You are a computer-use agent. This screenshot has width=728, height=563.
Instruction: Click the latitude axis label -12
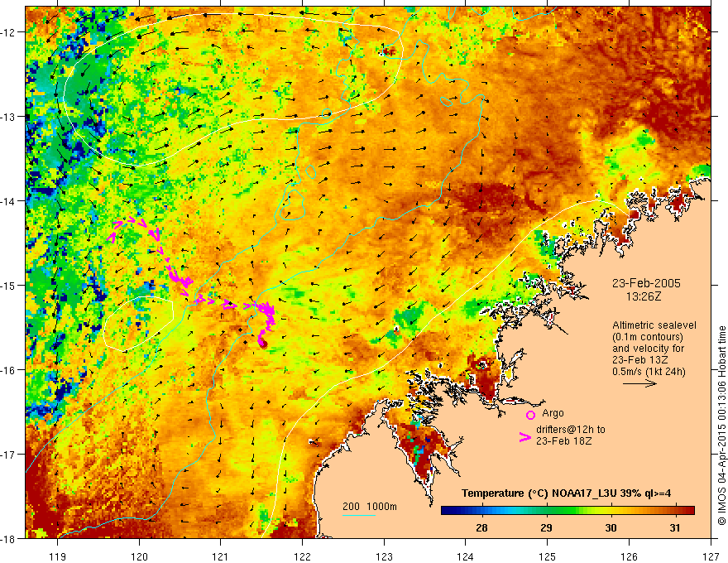tap(9, 32)
